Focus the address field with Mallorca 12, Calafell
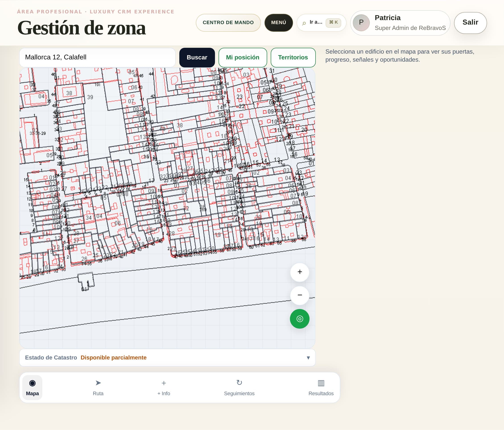504x430 pixels. pyautogui.click(x=97, y=57)
